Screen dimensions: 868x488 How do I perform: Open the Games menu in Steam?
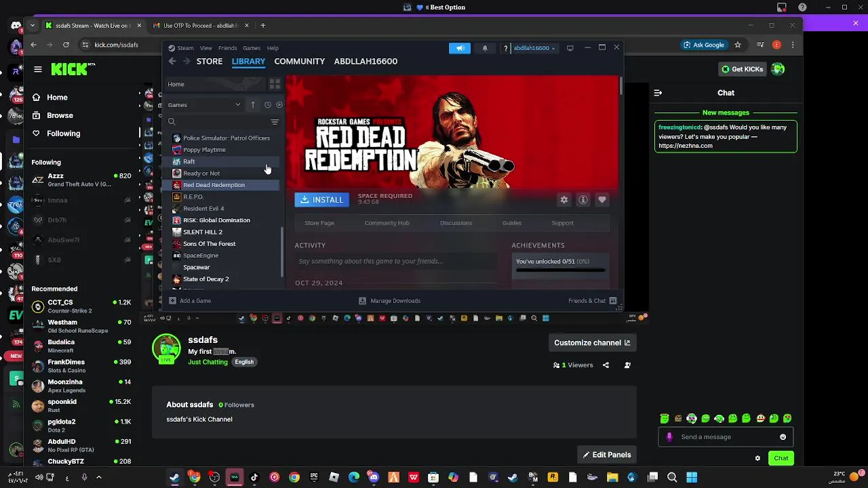click(x=252, y=48)
